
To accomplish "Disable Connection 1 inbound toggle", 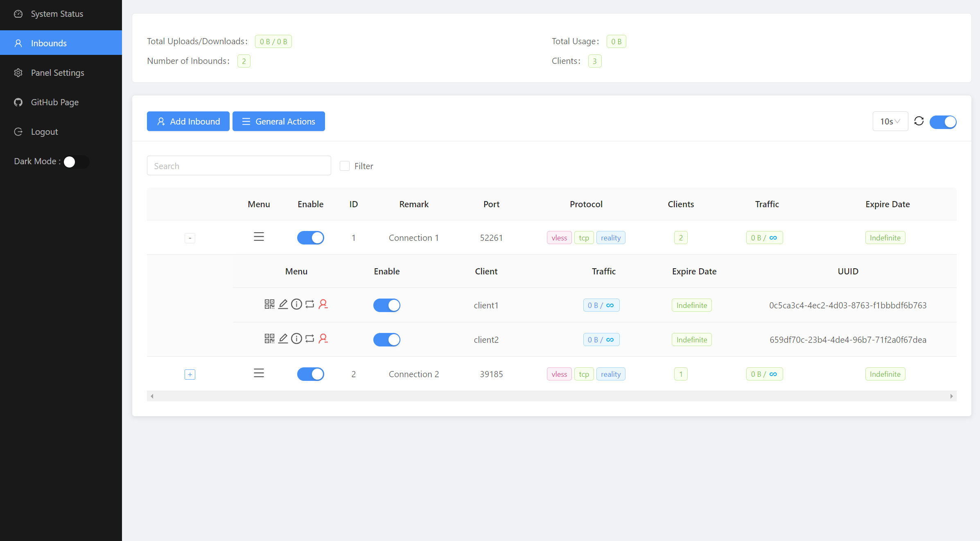I will (x=310, y=238).
